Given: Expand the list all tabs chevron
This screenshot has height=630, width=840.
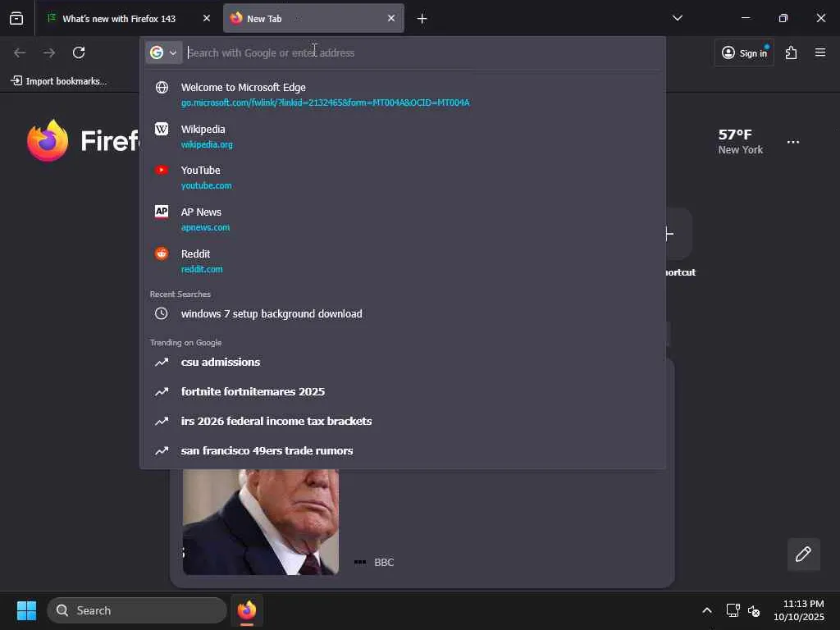Looking at the screenshot, I should coord(677,18).
